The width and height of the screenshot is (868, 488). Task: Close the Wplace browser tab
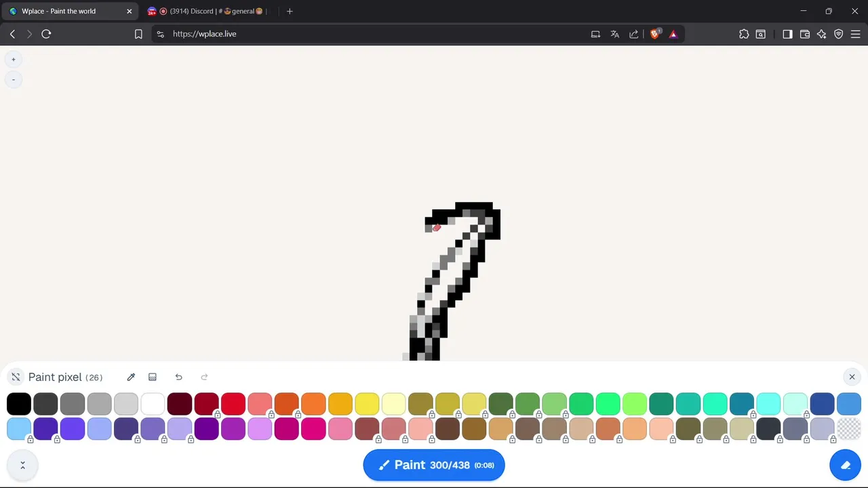tap(129, 11)
